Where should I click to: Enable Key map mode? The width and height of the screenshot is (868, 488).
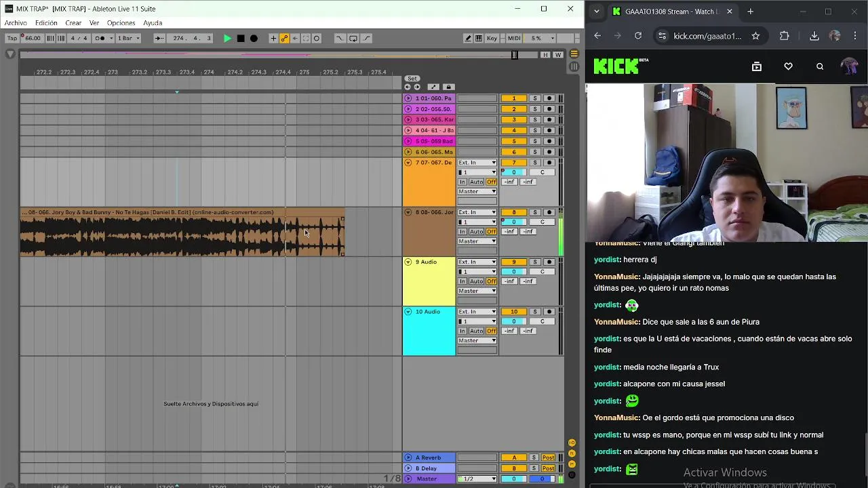[492, 38]
